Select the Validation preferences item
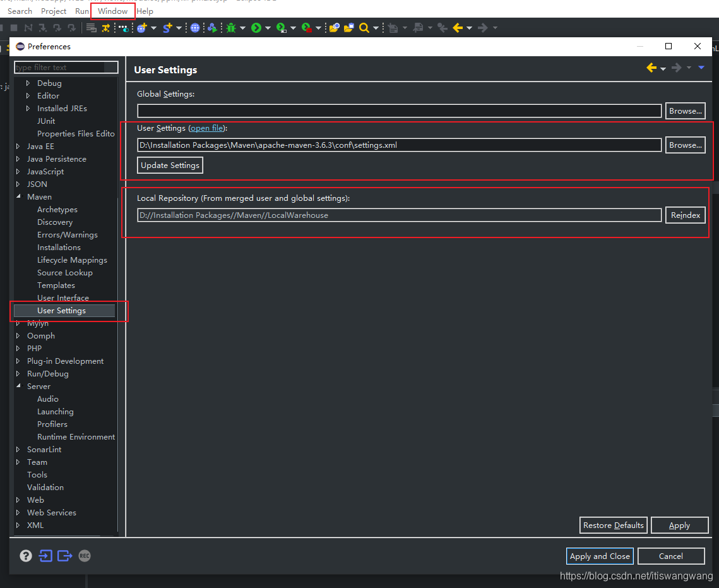This screenshot has height=588, width=719. (x=45, y=487)
